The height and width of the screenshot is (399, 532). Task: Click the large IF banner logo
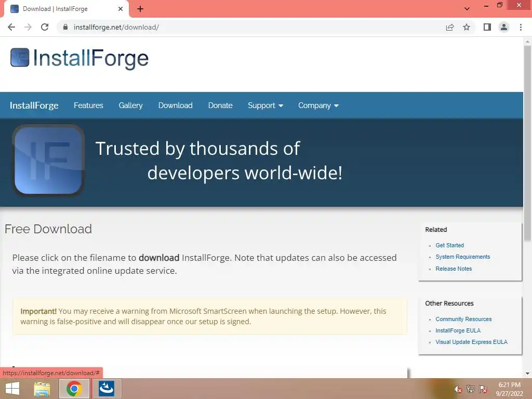coord(48,161)
